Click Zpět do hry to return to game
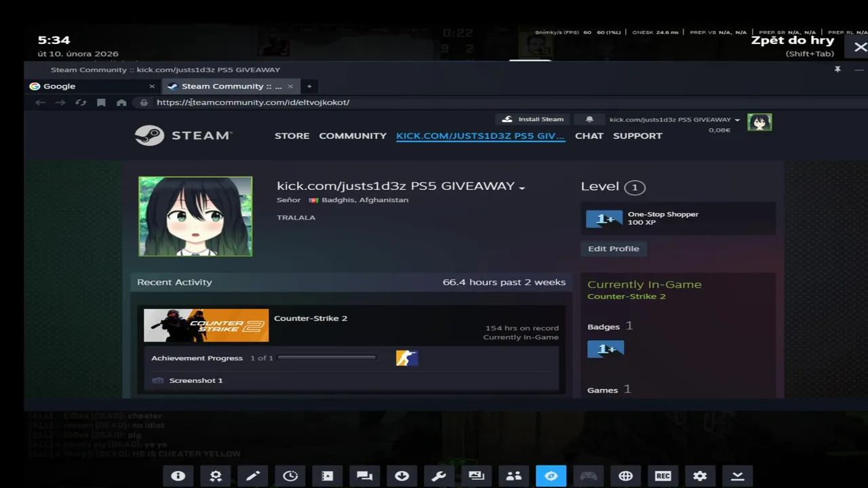The height and width of the screenshot is (488, 868). [792, 41]
